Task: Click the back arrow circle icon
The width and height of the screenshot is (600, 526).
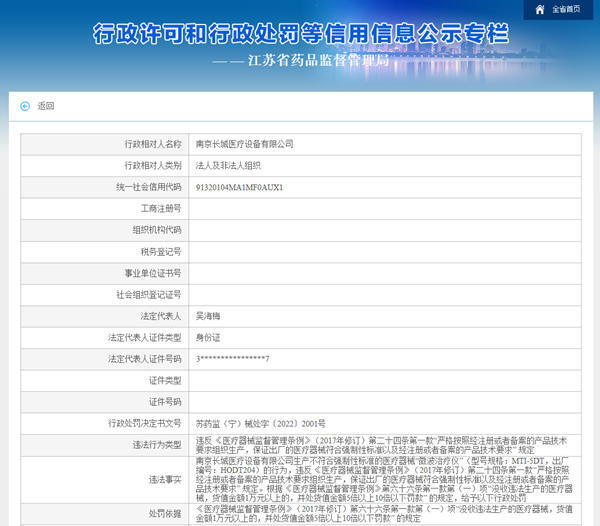Action: [x=25, y=106]
